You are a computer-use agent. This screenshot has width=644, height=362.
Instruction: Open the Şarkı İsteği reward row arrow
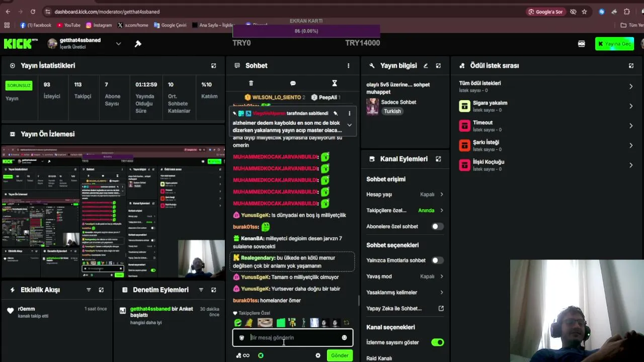pos(631,145)
